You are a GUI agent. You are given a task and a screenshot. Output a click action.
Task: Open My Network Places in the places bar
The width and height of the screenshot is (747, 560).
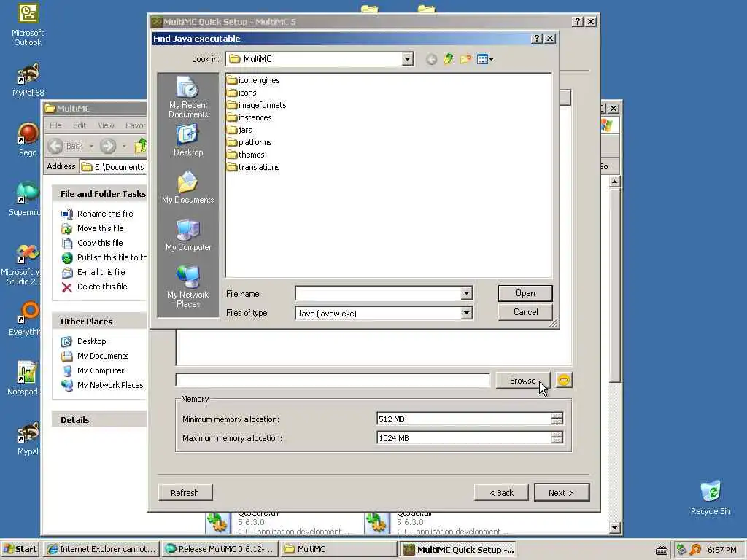tap(188, 287)
